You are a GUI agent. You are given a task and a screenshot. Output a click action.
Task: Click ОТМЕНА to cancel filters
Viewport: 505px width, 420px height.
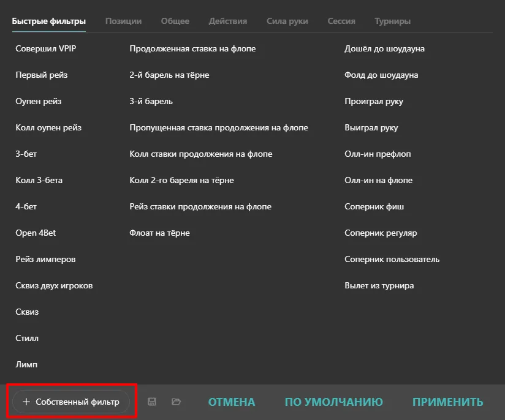tap(232, 402)
